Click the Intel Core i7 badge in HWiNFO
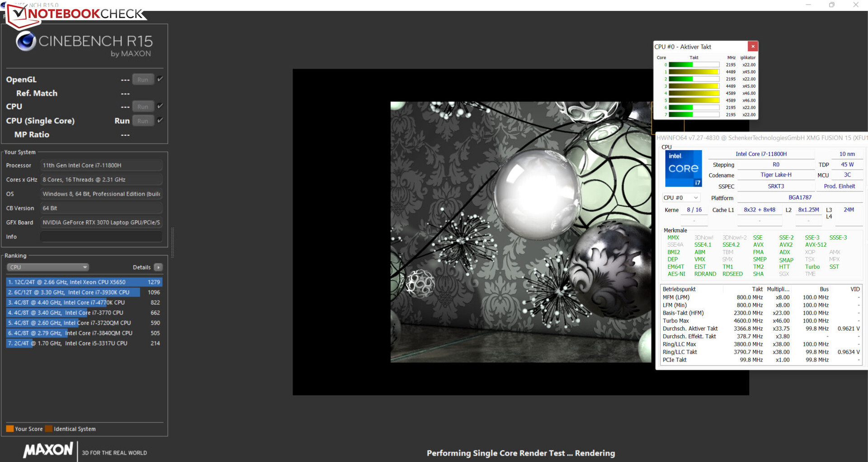Screen dimensions: 868x462 point(684,168)
